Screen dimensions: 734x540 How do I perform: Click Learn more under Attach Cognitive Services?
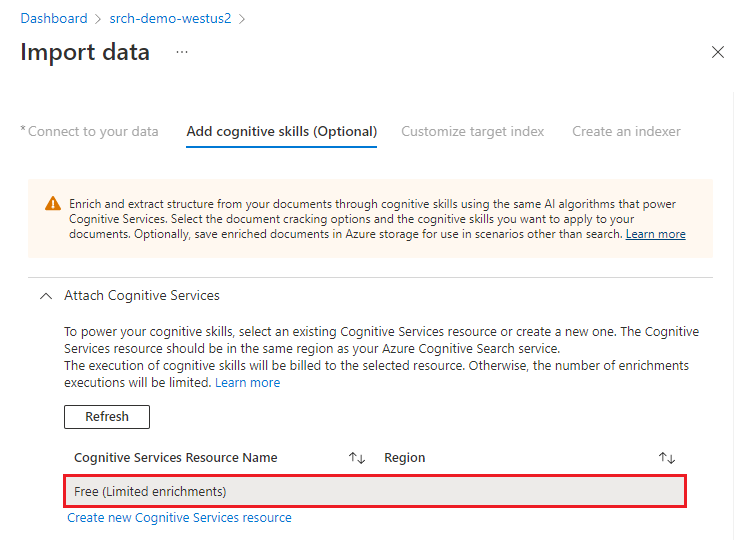pyautogui.click(x=247, y=383)
